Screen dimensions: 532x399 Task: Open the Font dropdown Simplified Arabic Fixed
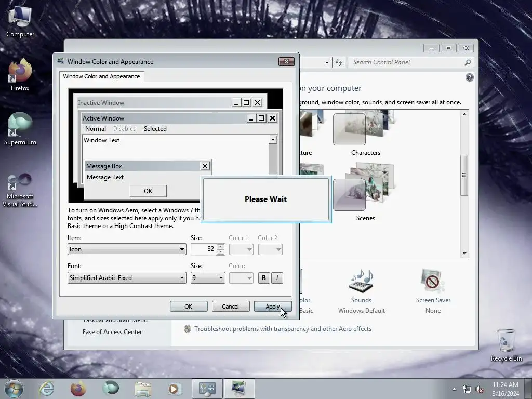point(127,278)
